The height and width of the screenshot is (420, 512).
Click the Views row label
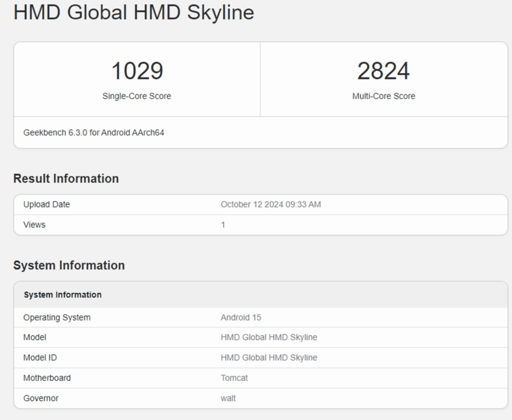click(34, 225)
